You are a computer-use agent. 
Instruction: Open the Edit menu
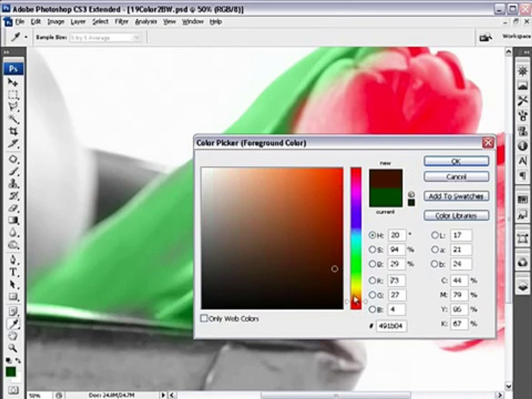pyautogui.click(x=36, y=22)
